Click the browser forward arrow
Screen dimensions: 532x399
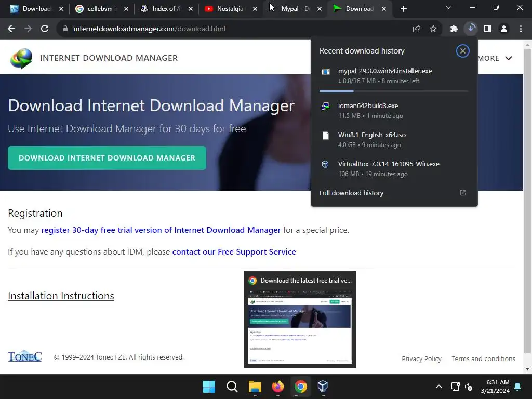tap(28, 29)
